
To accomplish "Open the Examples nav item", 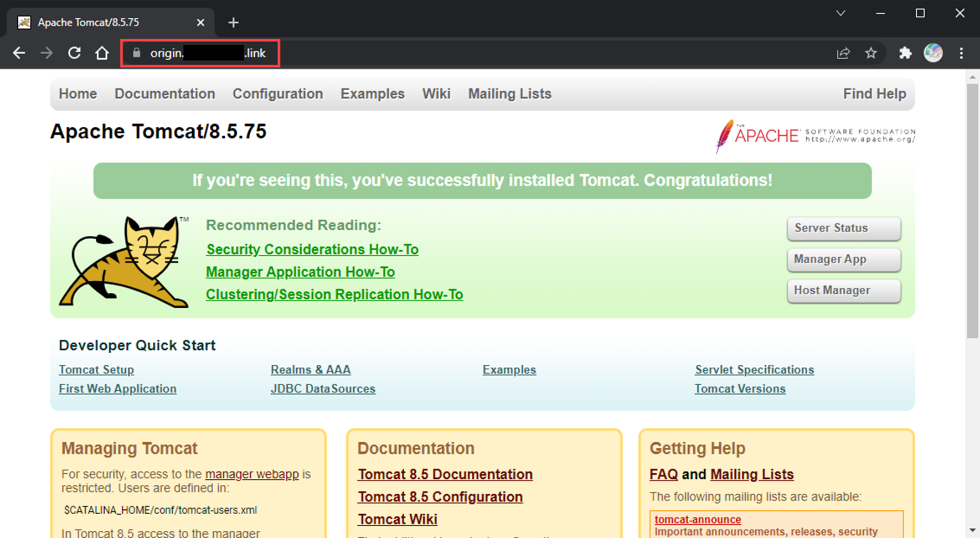I will pos(373,94).
